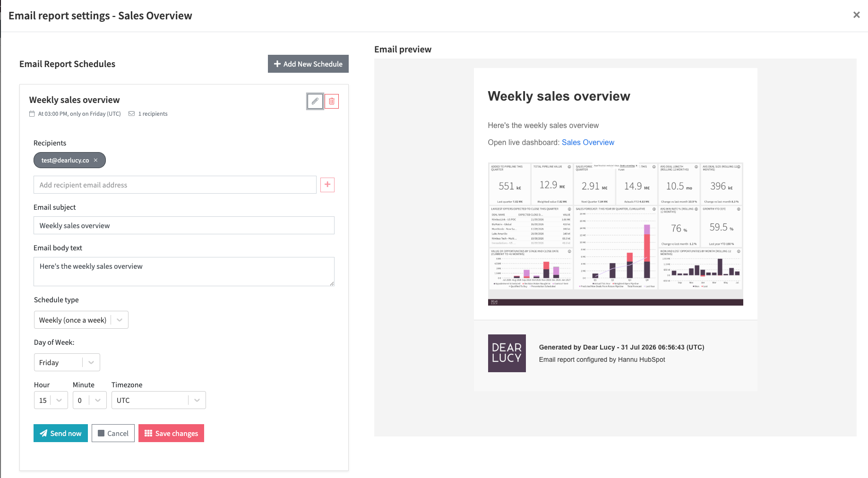Click the recipients envelope icon
This screenshot has width=868, height=478.
point(132,114)
